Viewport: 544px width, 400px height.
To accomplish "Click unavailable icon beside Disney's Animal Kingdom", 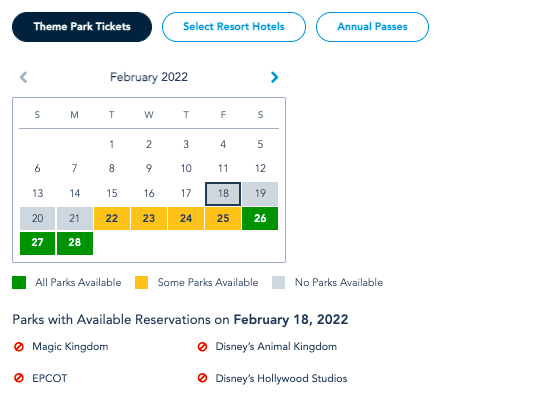I will pos(202,347).
